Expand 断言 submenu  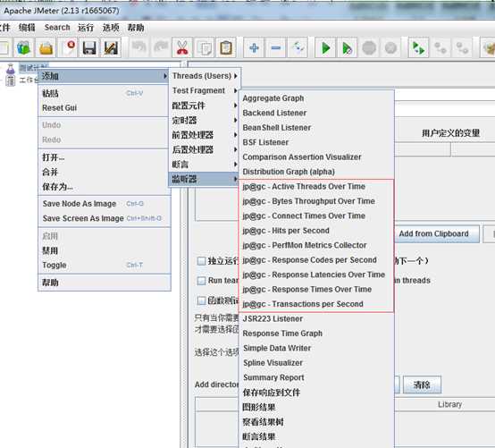coord(205,165)
